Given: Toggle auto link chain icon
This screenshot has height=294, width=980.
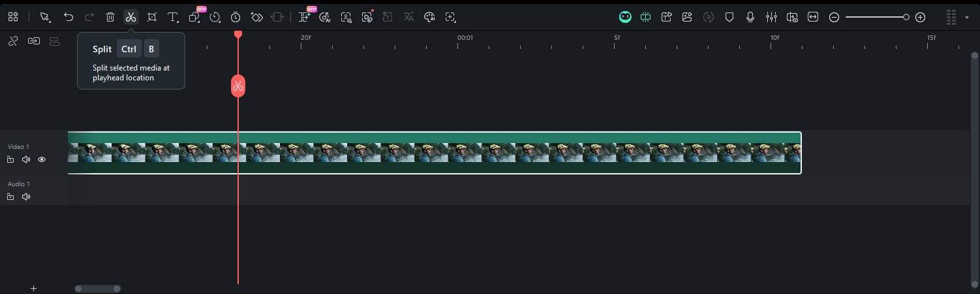Looking at the screenshot, I should (x=34, y=41).
